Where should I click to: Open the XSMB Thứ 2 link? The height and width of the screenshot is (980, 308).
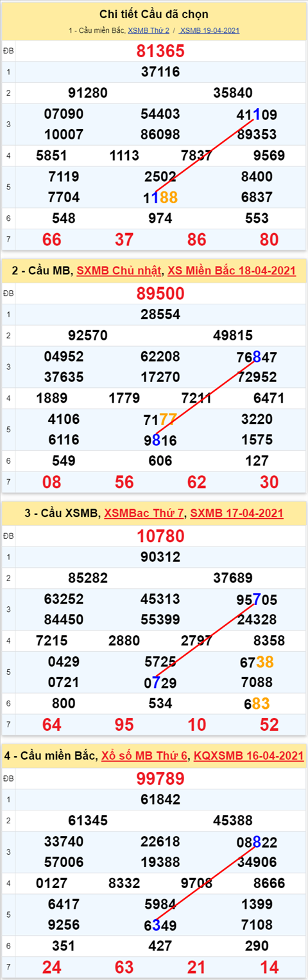[149, 30]
